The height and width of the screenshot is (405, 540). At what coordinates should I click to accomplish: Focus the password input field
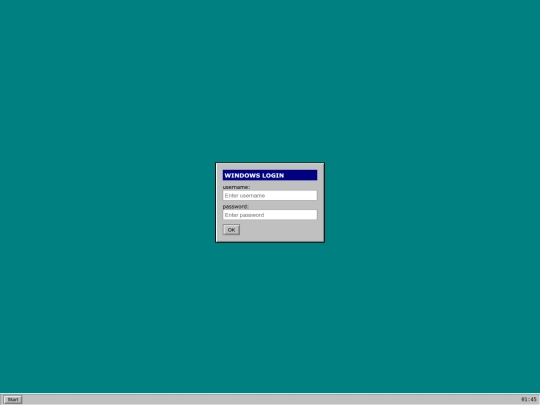tap(270, 215)
